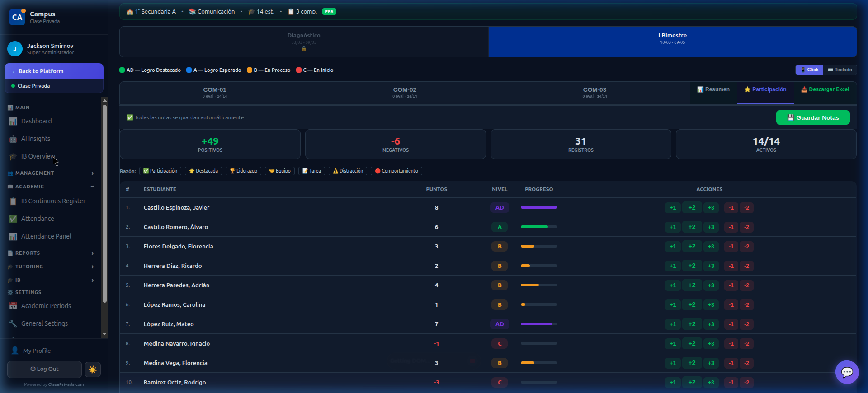Click the lock icon under Diagnóstico
Screen dimensions: 868x393
pos(304,49)
